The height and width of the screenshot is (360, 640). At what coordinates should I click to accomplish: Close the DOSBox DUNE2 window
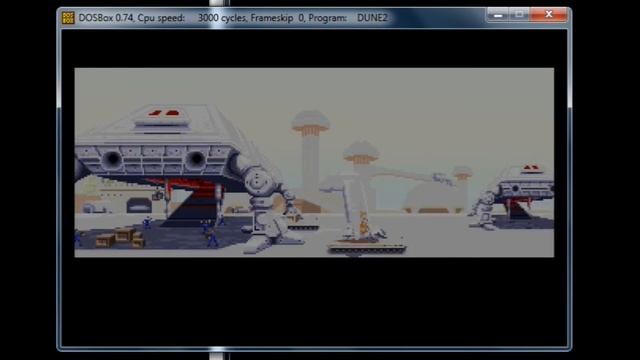(549, 15)
